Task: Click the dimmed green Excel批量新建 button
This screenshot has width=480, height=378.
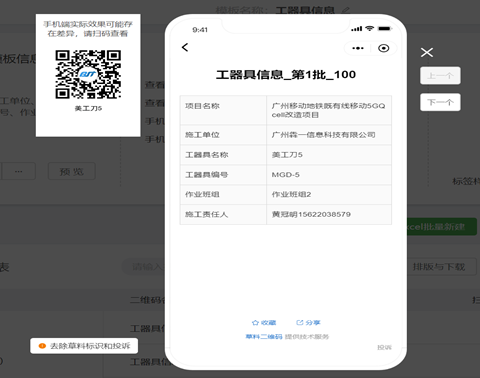Action: point(442,227)
